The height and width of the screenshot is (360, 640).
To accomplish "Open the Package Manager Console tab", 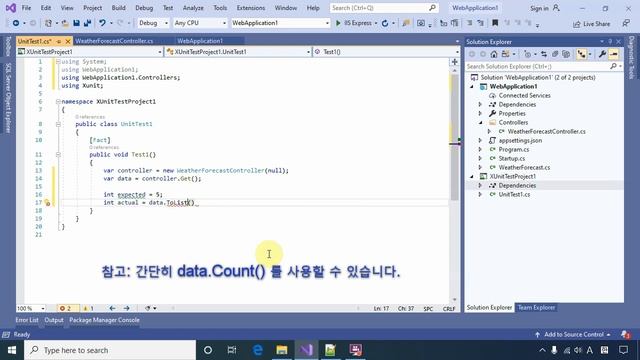I will click(x=104, y=320).
